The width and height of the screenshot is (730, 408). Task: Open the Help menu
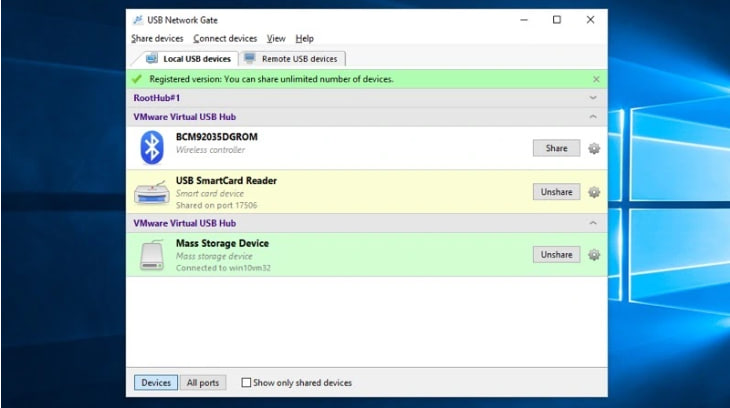coord(304,39)
